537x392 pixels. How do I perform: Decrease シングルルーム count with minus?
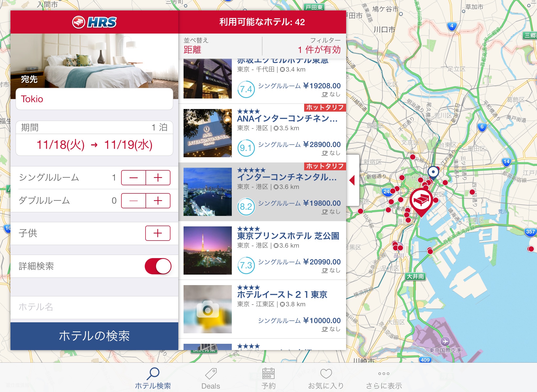(x=133, y=178)
